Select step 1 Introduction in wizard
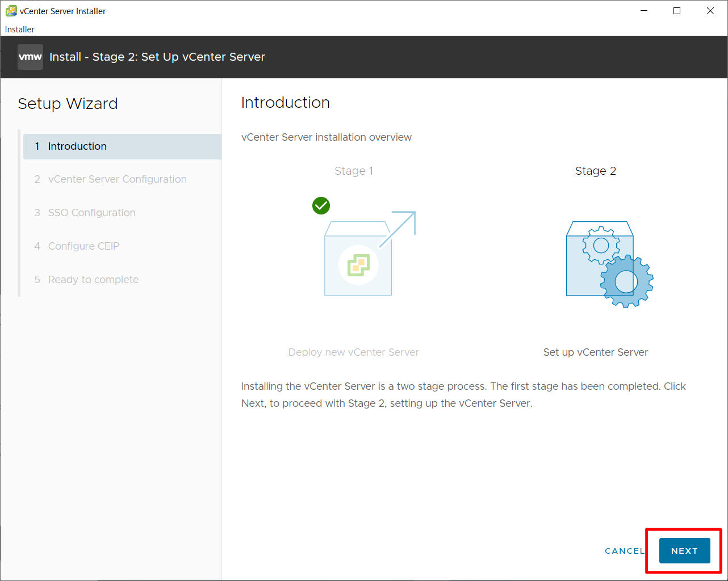The width and height of the screenshot is (728, 581). click(122, 146)
